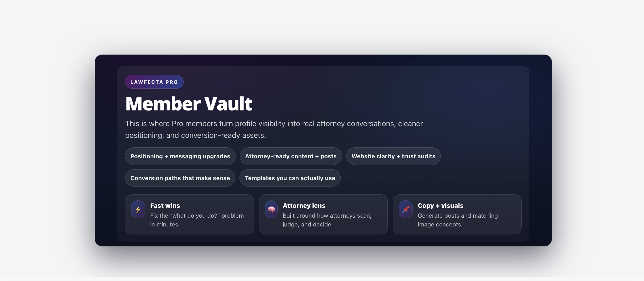Open the 'Attorney-ready content + posts' pill

291,156
